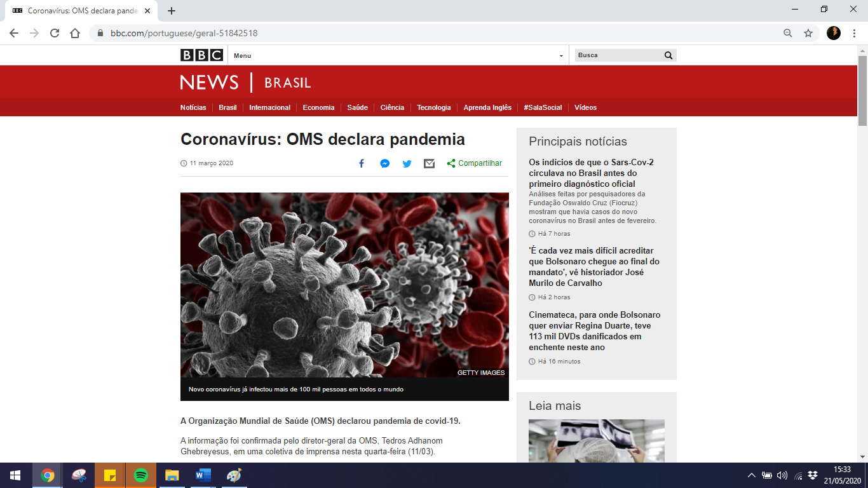
Task: Read the Cinemateca DVDs danificados article
Action: click(x=594, y=331)
